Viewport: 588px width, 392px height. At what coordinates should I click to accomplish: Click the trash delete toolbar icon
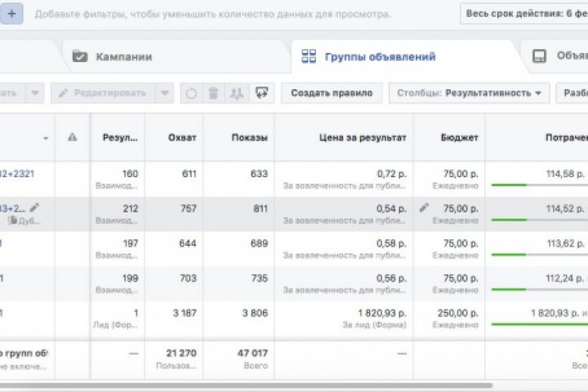pos(213,93)
